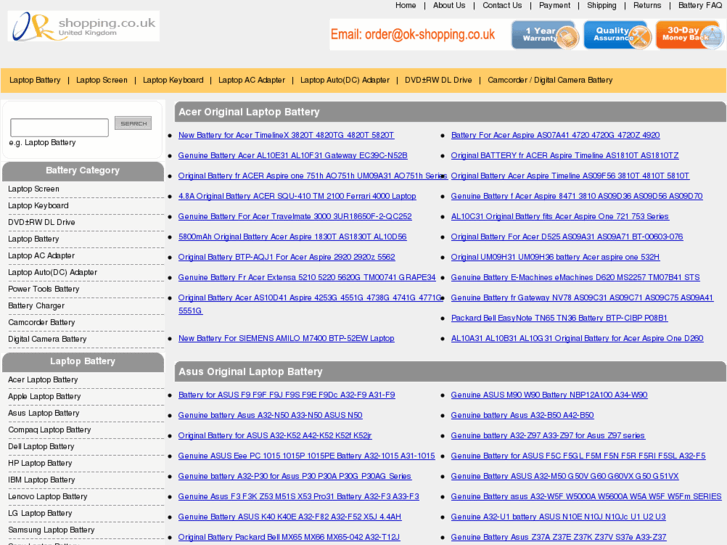Open DVD±RW DL Drive sidebar category
The height and width of the screenshot is (545, 727).
click(x=41, y=222)
